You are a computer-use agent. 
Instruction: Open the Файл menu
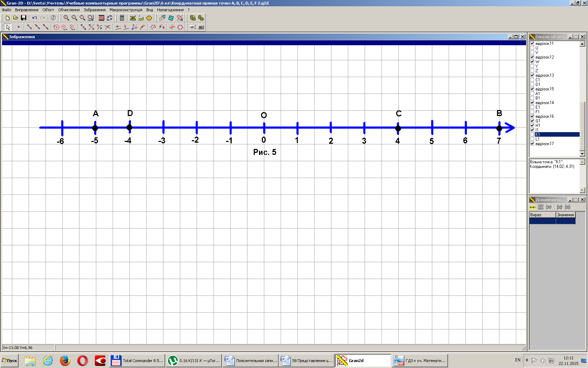6,10
